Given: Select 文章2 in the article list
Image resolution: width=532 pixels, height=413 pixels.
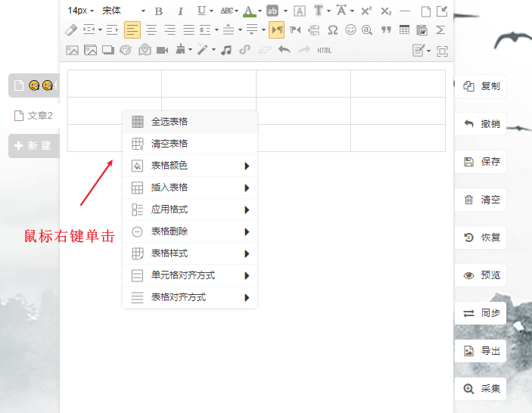Looking at the screenshot, I should tap(39, 116).
